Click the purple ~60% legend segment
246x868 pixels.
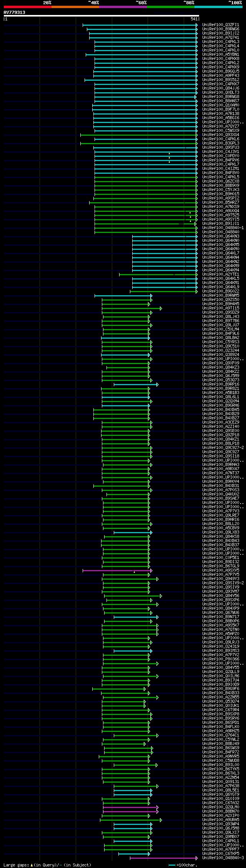(x=123, y=7)
